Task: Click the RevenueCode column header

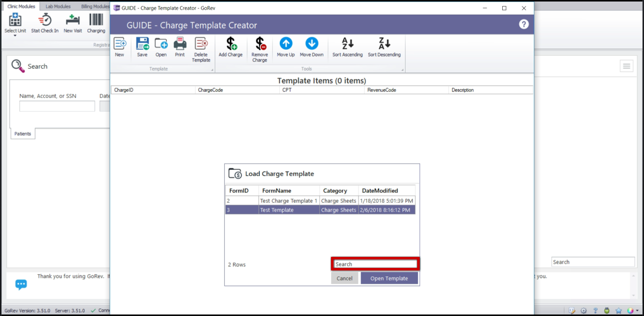Action: click(x=407, y=90)
